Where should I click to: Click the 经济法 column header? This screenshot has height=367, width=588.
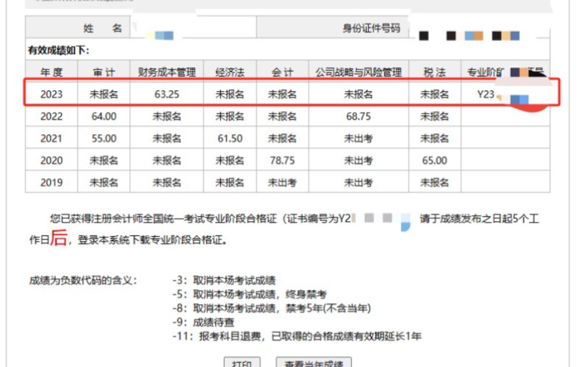click(x=230, y=72)
